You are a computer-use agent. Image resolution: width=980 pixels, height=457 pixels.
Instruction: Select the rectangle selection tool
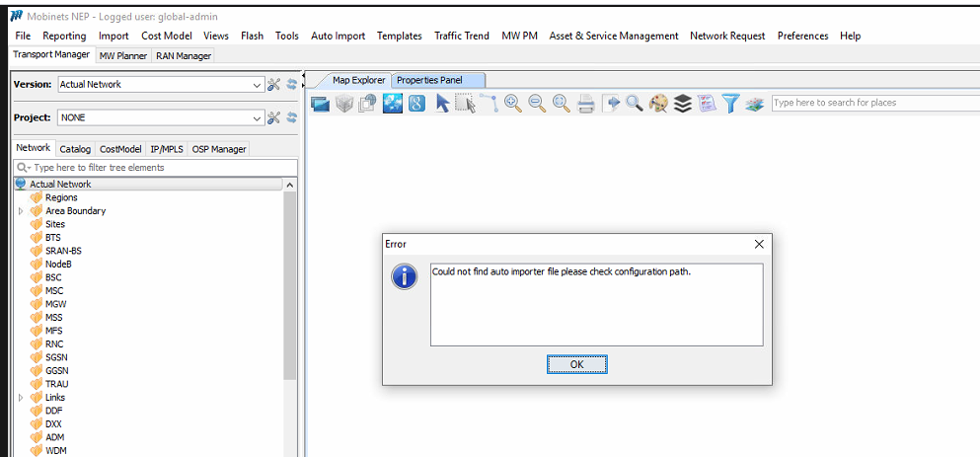point(465,103)
